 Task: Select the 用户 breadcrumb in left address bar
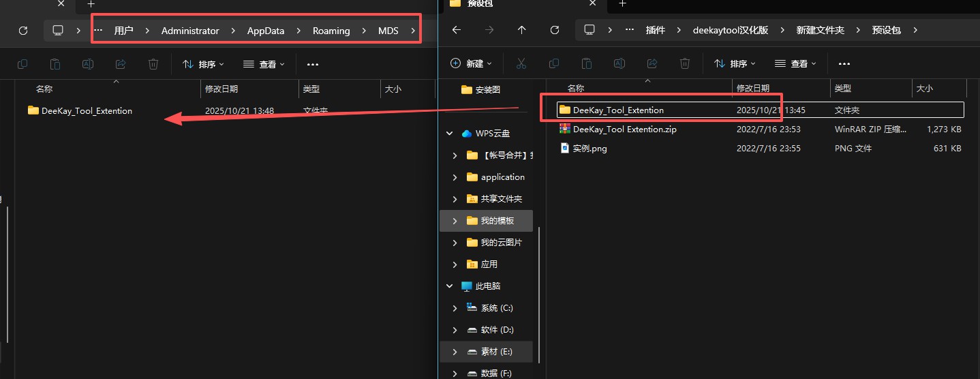[123, 31]
